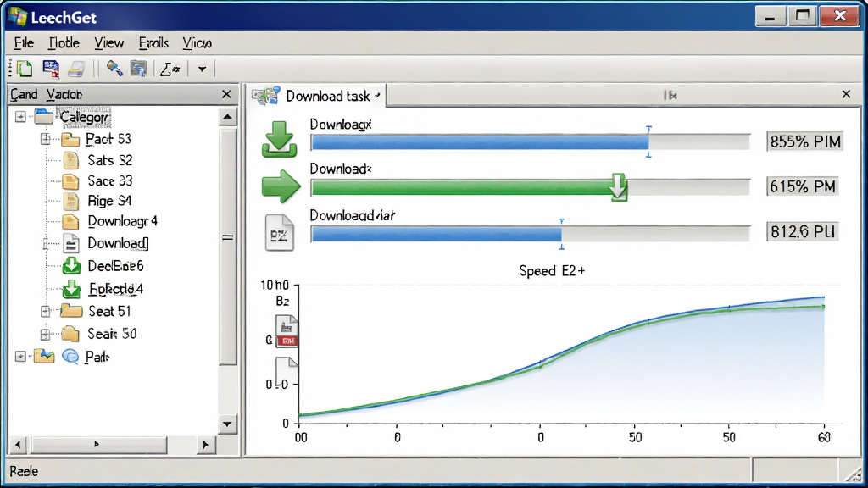868x488 pixels.
Task: Click the blank page icon beside chart
Action: (x=287, y=373)
